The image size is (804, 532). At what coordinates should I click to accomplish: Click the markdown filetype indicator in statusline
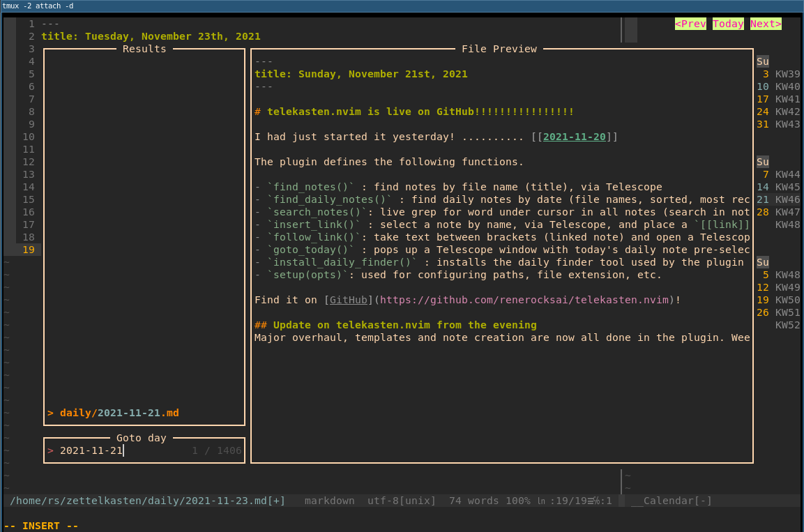[329, 501]
